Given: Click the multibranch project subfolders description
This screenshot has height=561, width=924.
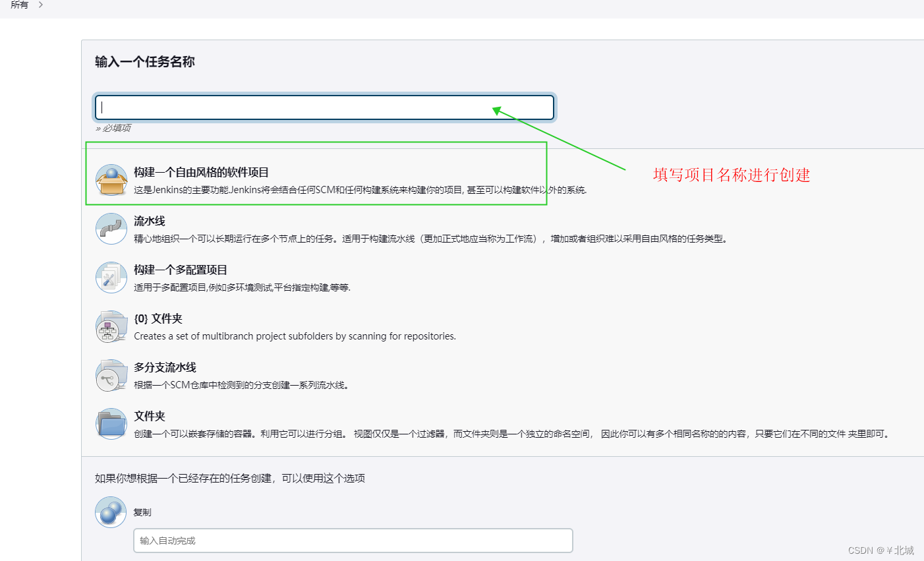Looking at the screenshot, I should coord(295,336).
